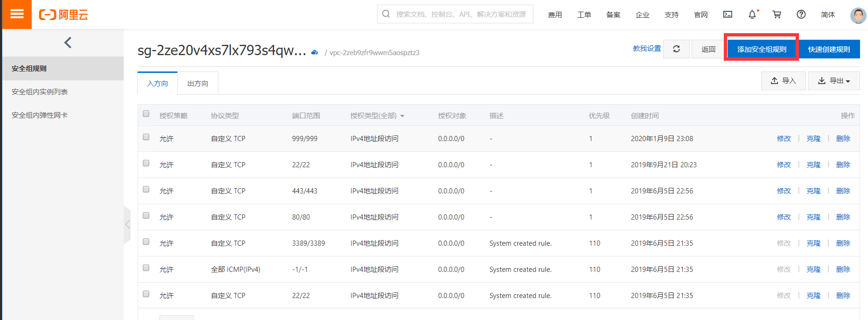Check the 443/443 port rule

(146, 189)
